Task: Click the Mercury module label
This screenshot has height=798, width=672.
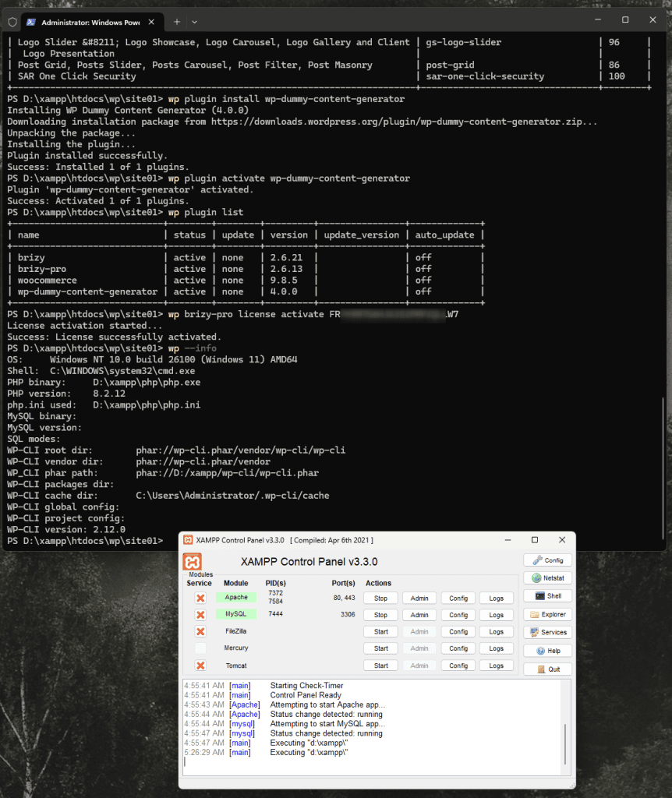Action: [x=236, y=648]
